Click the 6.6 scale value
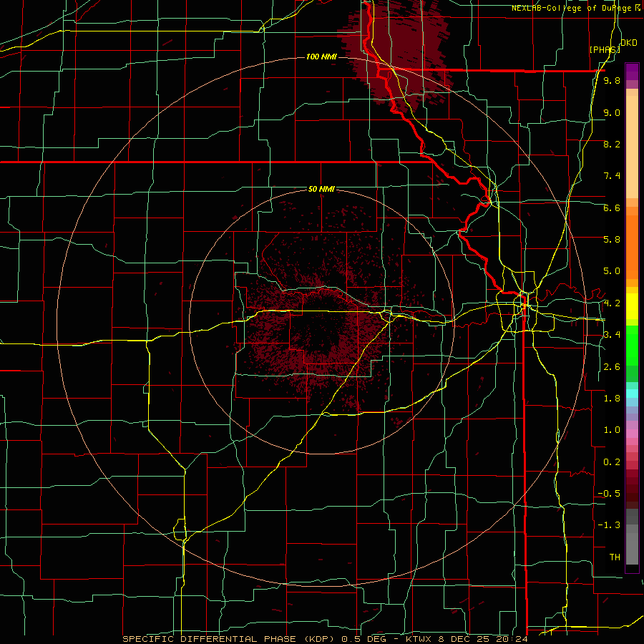The image size is (644, 644). 612,208
